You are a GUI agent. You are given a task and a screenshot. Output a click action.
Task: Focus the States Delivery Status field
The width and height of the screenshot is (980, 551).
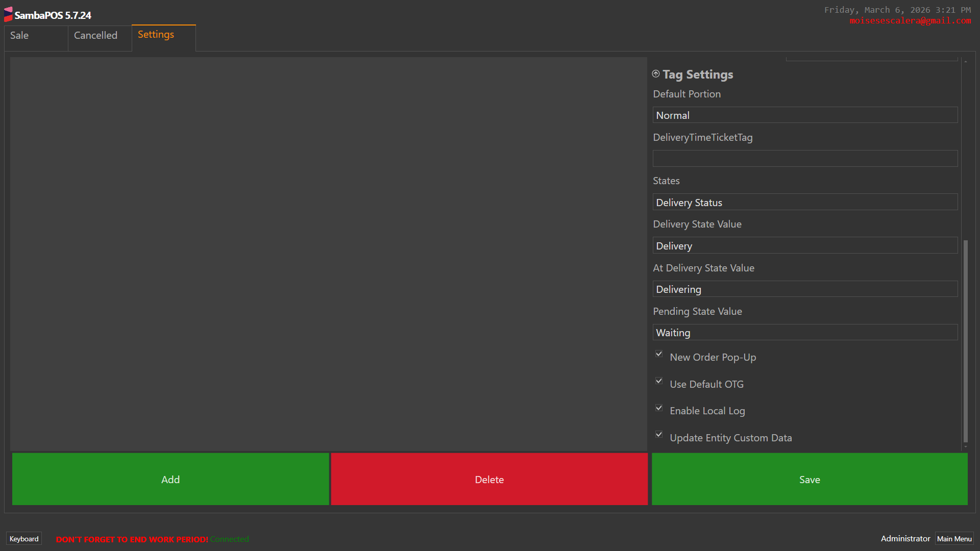805,203
